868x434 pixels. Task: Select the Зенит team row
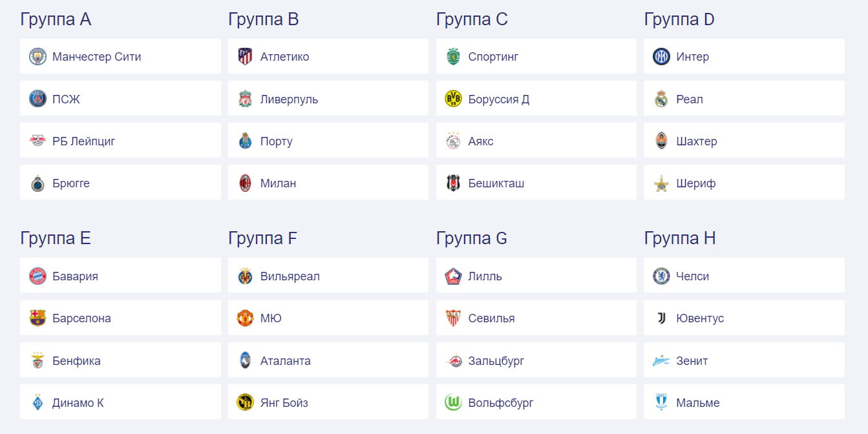pyautogui.click(x=744, y=360)
